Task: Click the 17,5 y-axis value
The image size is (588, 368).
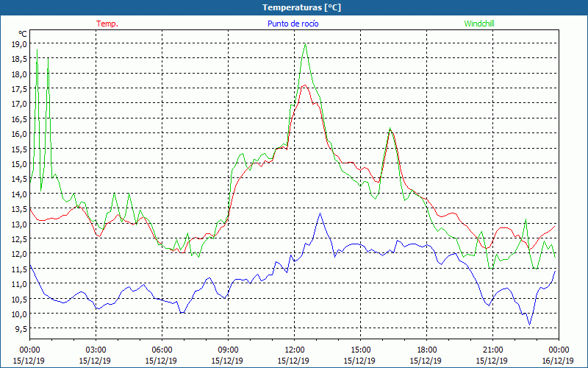Action: (x=20, y=89)
